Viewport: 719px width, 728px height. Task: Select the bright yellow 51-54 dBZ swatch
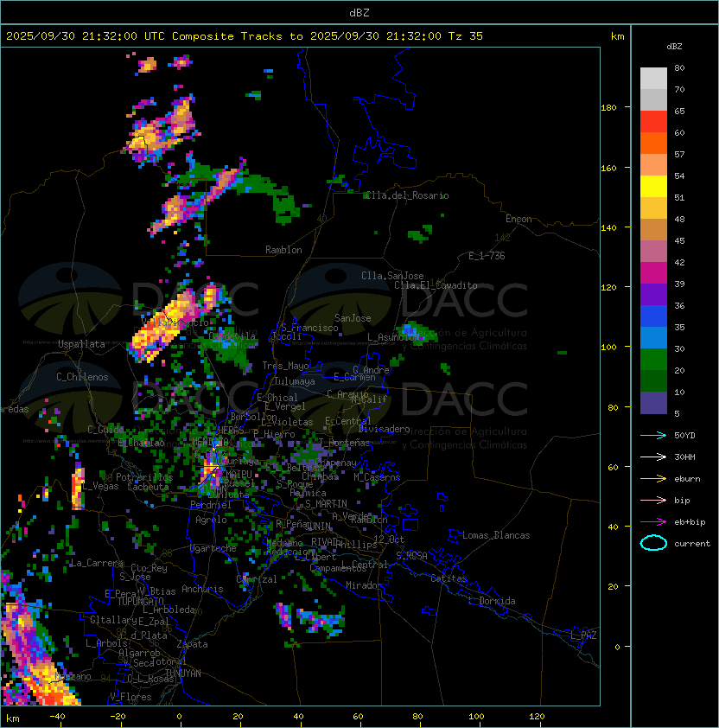coord(653,187)
